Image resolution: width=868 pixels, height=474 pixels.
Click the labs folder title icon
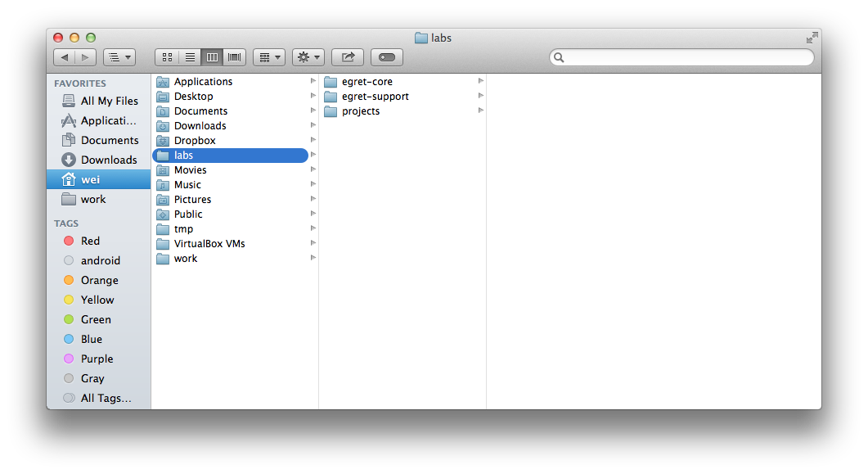coord(421,38)
